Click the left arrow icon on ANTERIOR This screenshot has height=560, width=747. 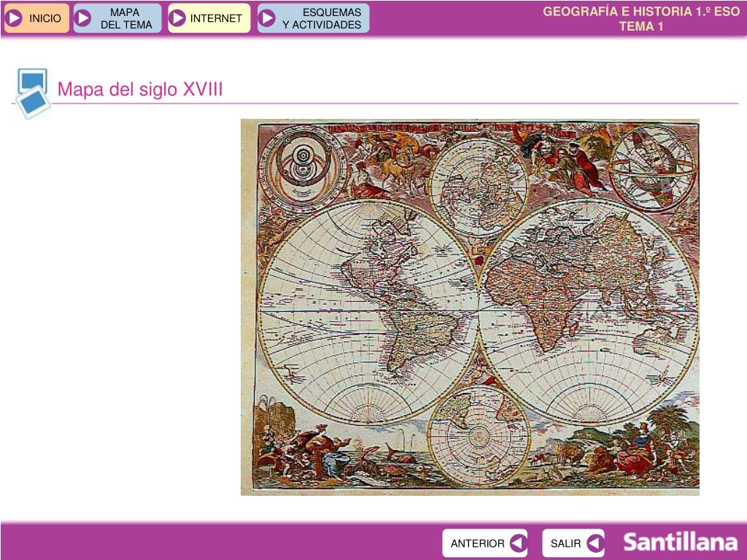point(518,542)
